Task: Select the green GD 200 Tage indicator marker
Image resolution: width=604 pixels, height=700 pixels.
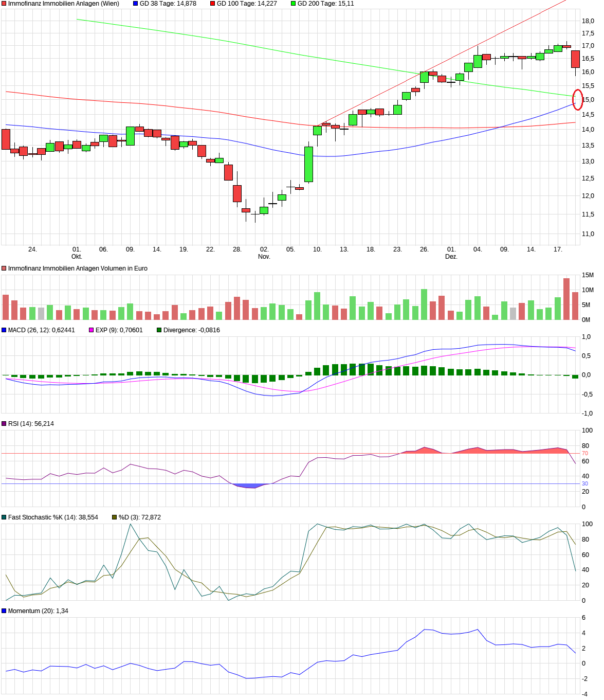Action: click(x=294, y=5)
